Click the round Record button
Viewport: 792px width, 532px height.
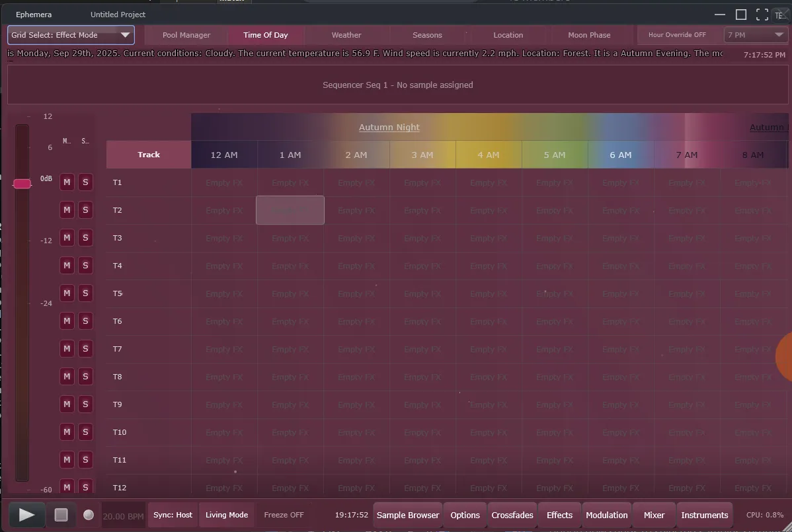pos(89,515)
